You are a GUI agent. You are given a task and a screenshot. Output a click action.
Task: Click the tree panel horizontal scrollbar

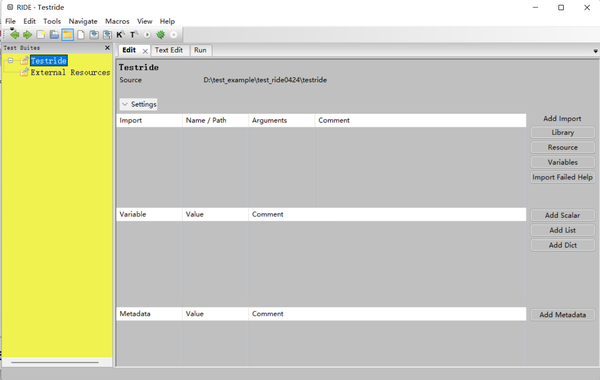click(x=55, y=362)
